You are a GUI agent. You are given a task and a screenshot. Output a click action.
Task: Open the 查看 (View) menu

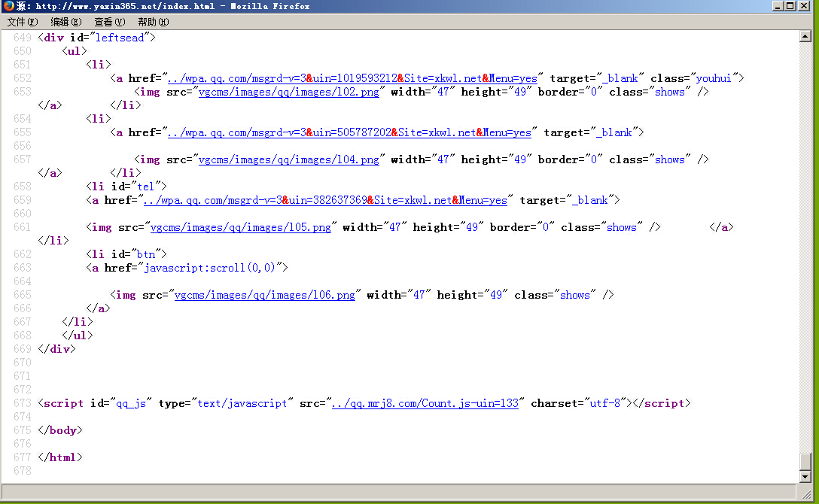[x=109, y=22]
